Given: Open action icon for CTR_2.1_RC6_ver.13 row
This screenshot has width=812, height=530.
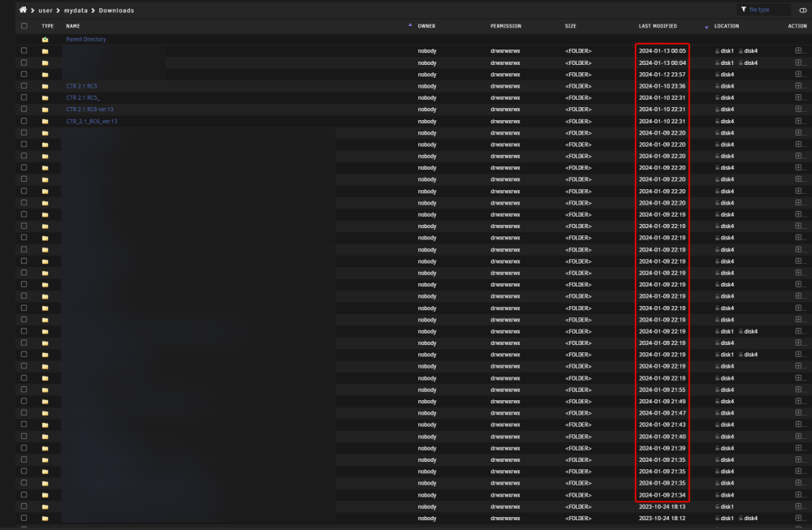Looking at the screenshot, I should 798,121.
